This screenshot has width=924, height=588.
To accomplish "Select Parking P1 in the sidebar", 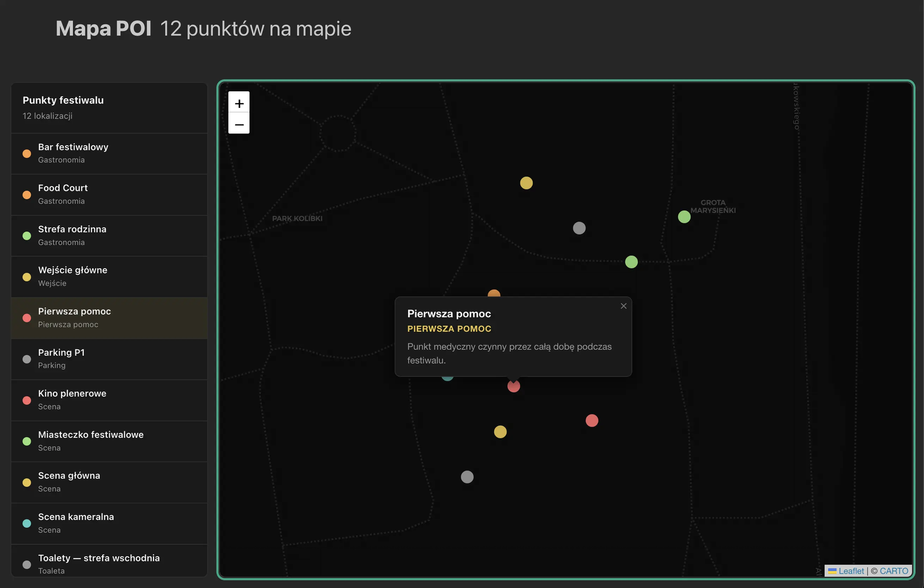I will (109, 359).
